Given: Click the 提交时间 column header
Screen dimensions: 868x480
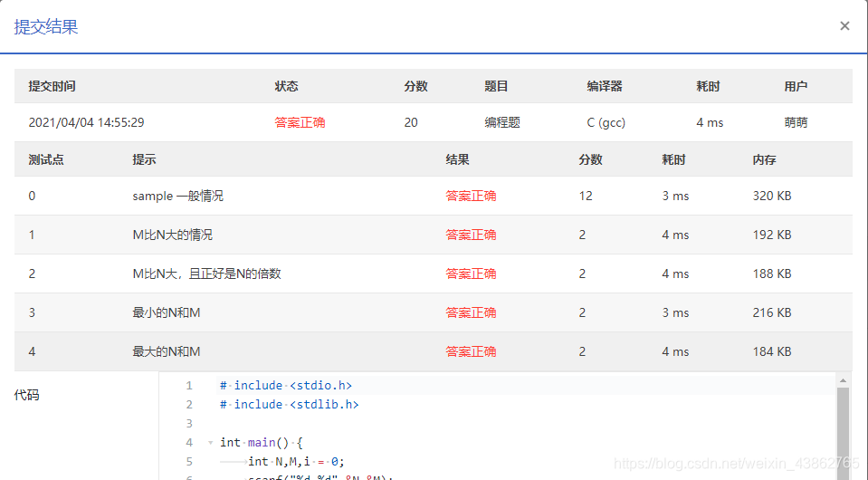Looking at the screenshot, I should [x=52, y=86].
